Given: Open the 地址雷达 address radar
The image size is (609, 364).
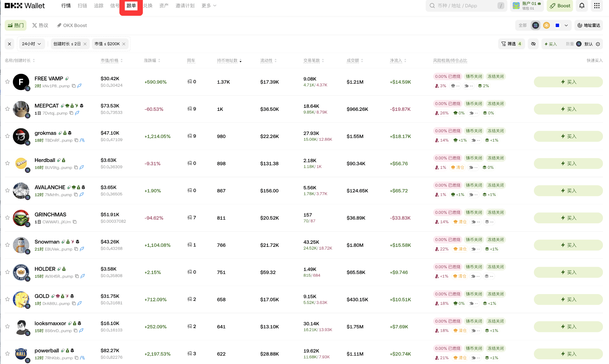Looking at the screenshot, I should tap(589, 25).
